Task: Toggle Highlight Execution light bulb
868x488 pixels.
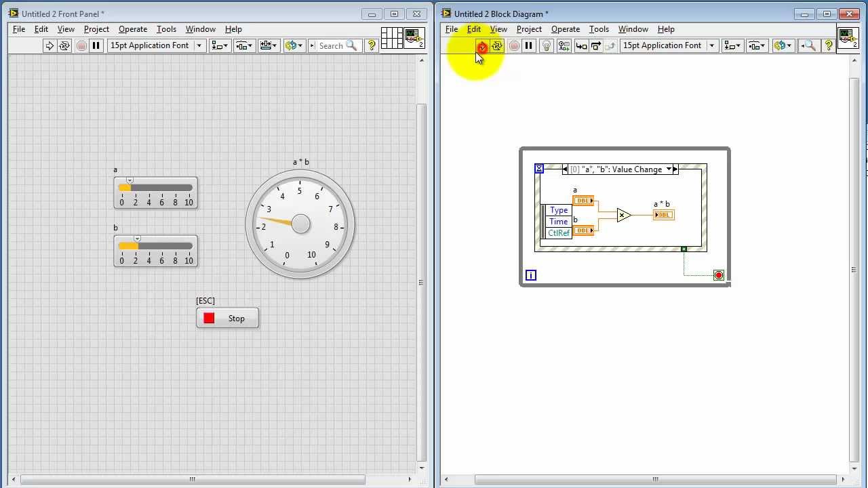Action: point(547,45)
